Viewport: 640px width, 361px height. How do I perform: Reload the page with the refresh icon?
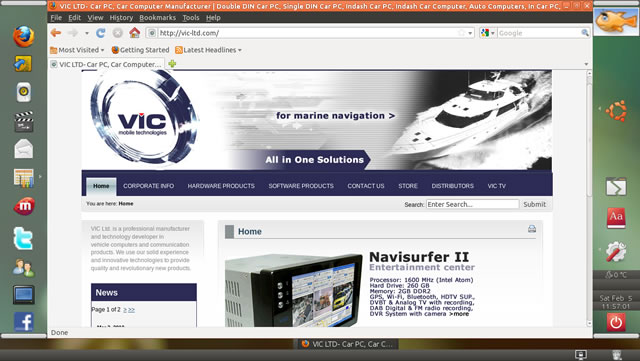tap(100, 33)
